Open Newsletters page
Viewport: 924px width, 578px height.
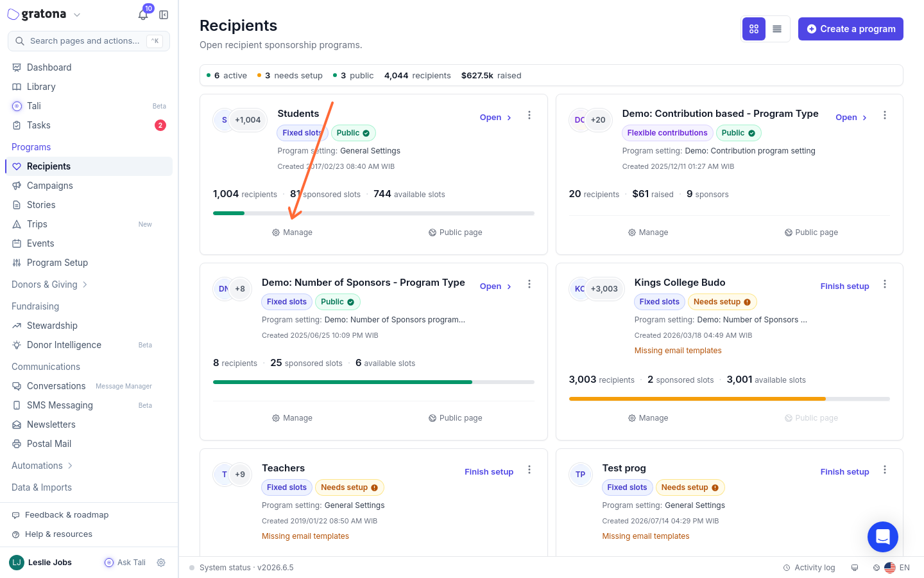[x=89, y=425]
